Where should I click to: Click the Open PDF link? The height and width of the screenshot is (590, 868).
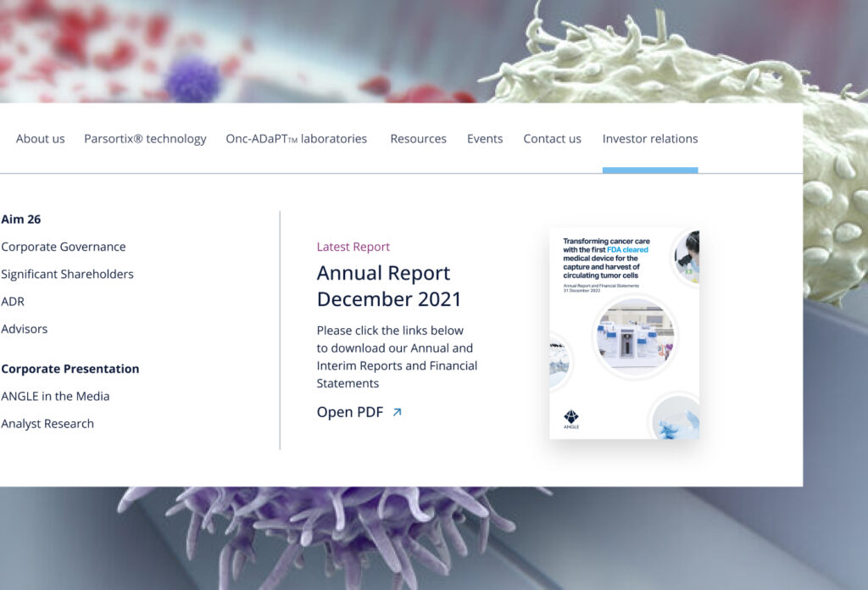click(x=350, y=412)
